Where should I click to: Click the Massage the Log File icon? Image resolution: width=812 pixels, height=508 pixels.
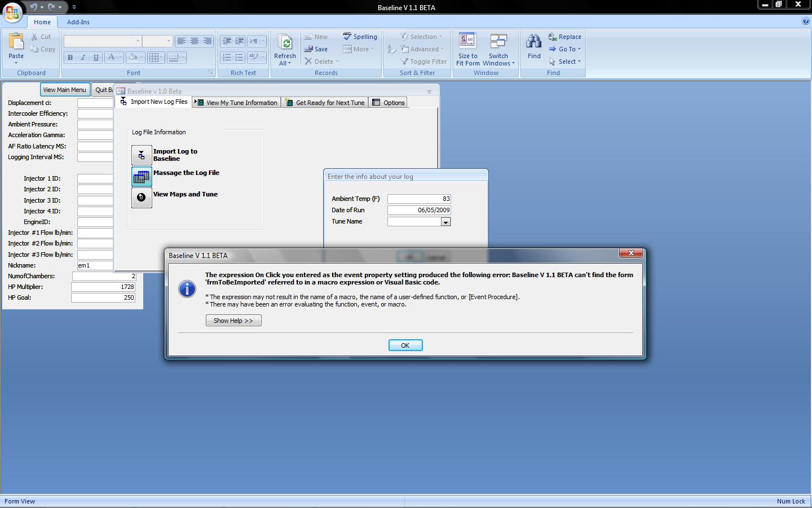tap(142, 177)
